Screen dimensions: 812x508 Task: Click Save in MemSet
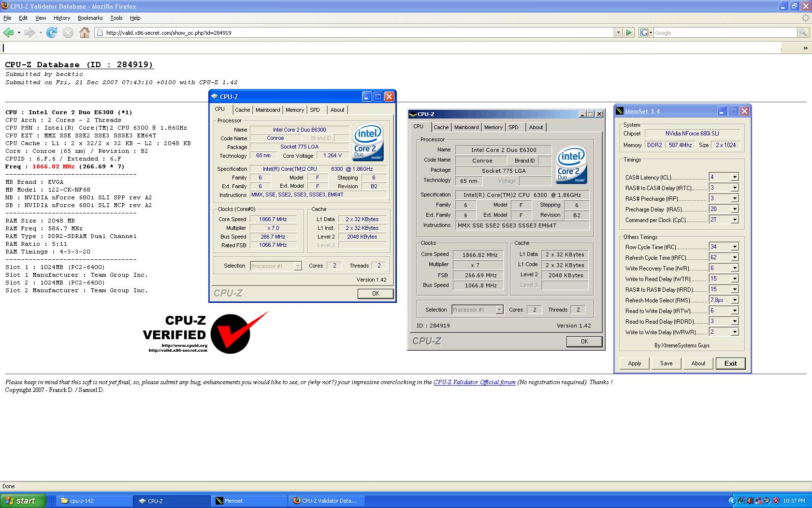pyautogui.click(x=666, y=363)
